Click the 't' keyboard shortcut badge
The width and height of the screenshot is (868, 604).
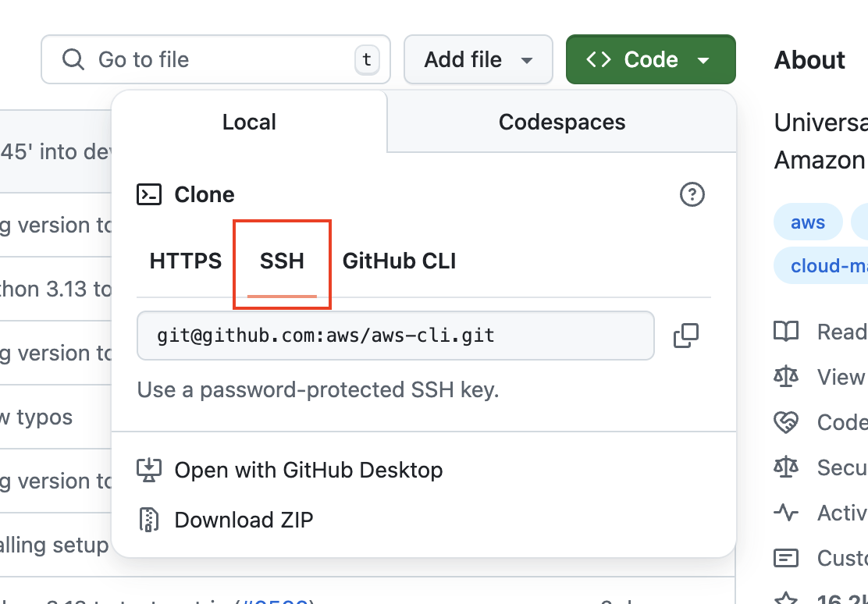(366, 60)
